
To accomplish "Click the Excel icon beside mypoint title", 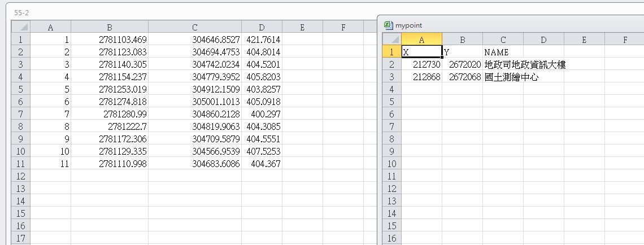I will point(388,25).
